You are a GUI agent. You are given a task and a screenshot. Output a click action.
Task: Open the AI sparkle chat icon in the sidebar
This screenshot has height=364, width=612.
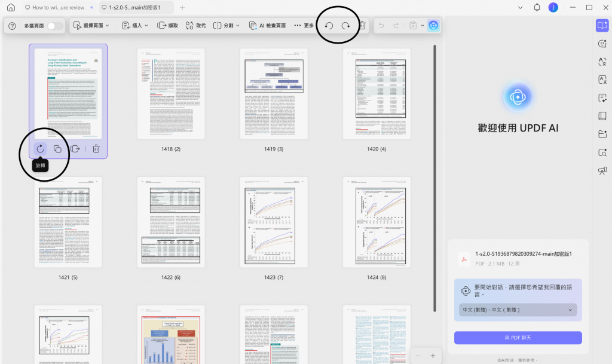pos(602,44)
